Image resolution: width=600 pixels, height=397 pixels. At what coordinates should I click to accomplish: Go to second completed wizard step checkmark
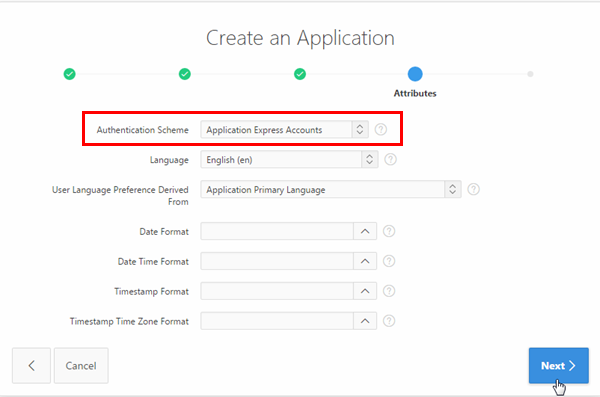184,74
